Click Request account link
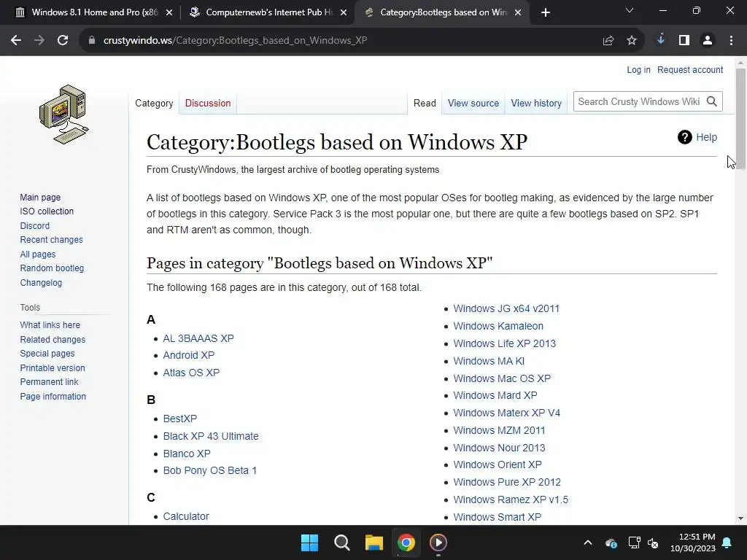This screenshot has width=747, height=560. [x=690, y=69]
